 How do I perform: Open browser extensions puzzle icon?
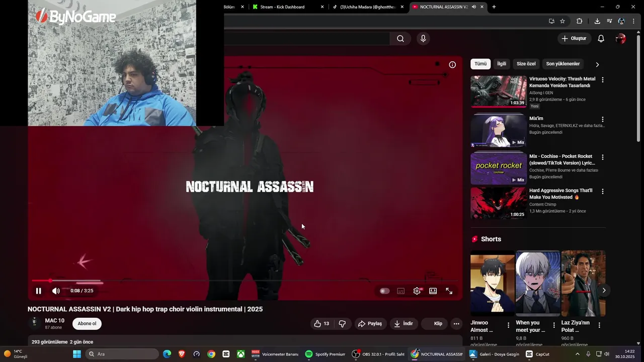(x=579, y=21)
